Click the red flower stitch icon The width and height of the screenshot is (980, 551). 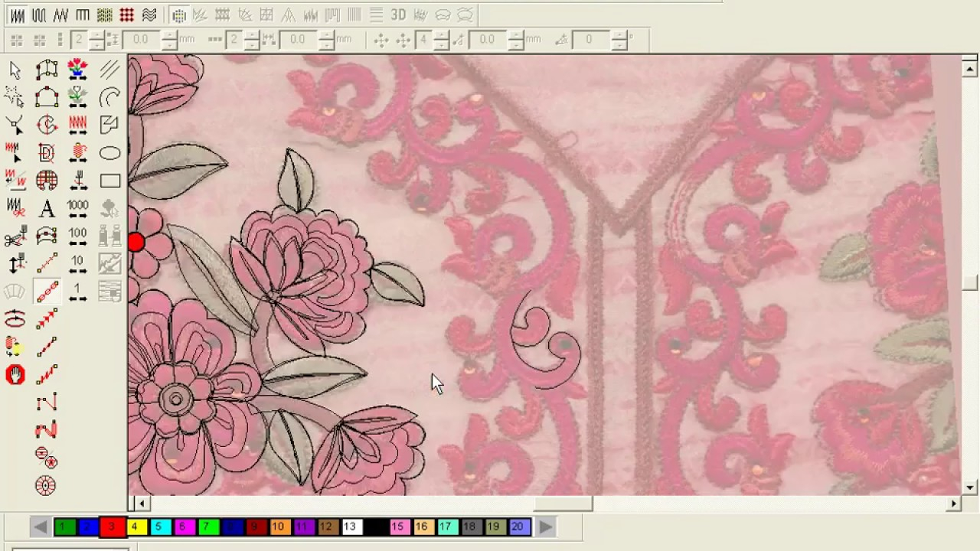tap(77, 70)
